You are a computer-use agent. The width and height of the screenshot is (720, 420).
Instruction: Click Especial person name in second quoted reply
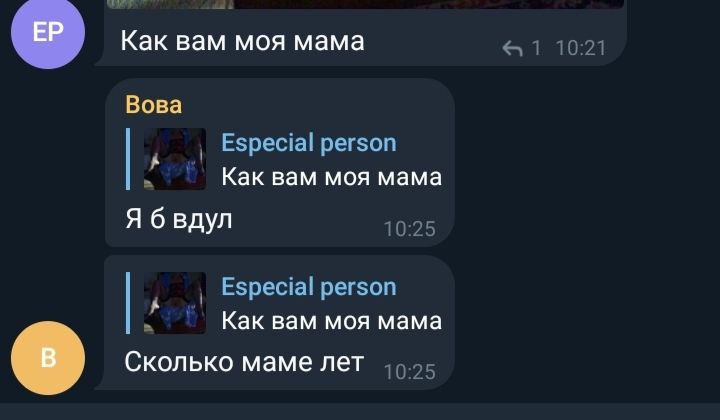coord(309,287)
